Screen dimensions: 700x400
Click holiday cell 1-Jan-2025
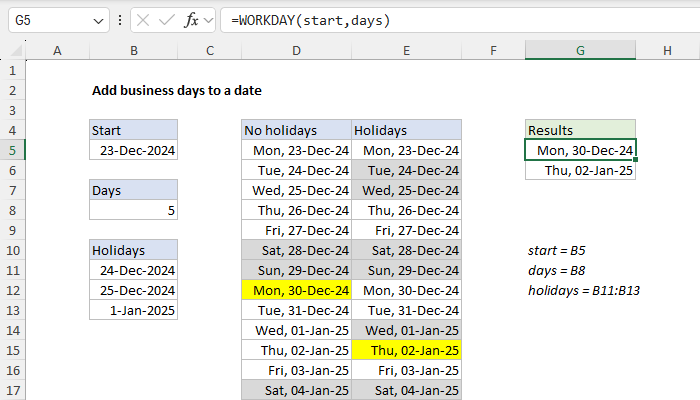tap(133, 310)
